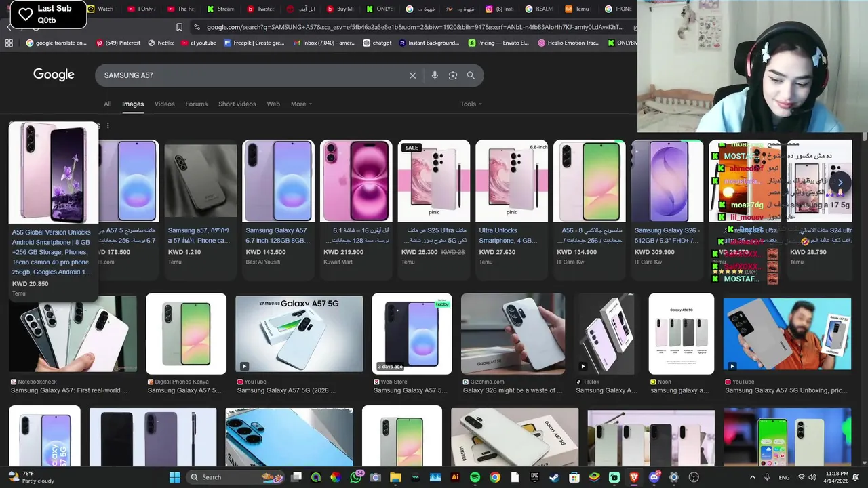Switch to the Temu browser tab
Viewport: 868px width, 488px height.
pos(577,9)
